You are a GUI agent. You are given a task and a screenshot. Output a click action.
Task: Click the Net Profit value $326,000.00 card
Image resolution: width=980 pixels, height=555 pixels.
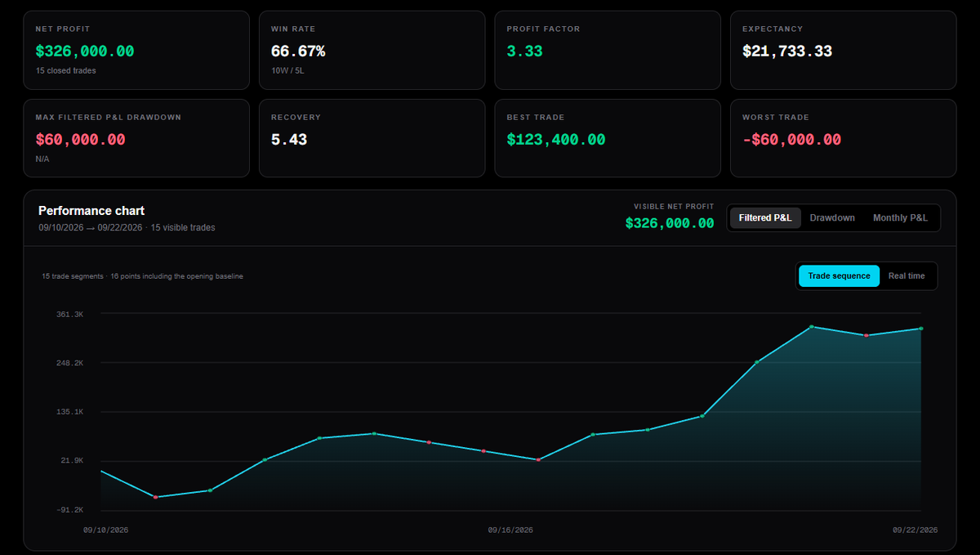pyautogui.click(x=85, y=51)
